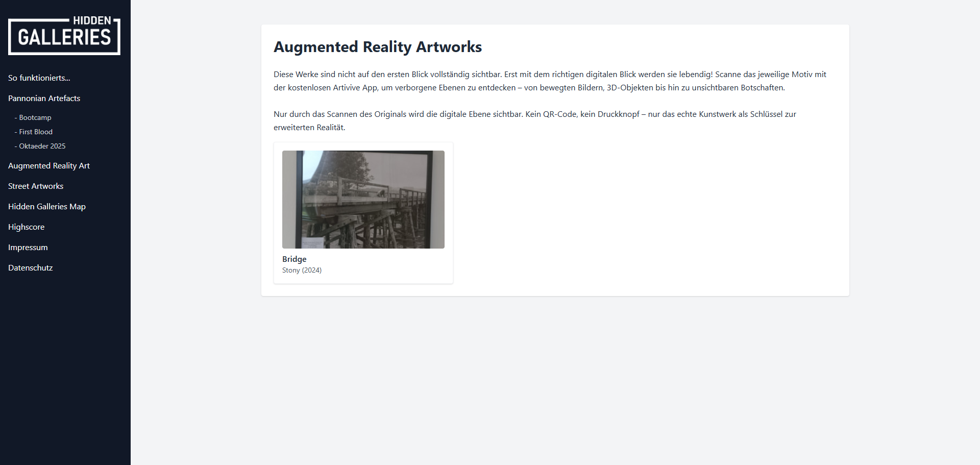Click the word HIDDEN in logo
980x465 pixels.
92,20
